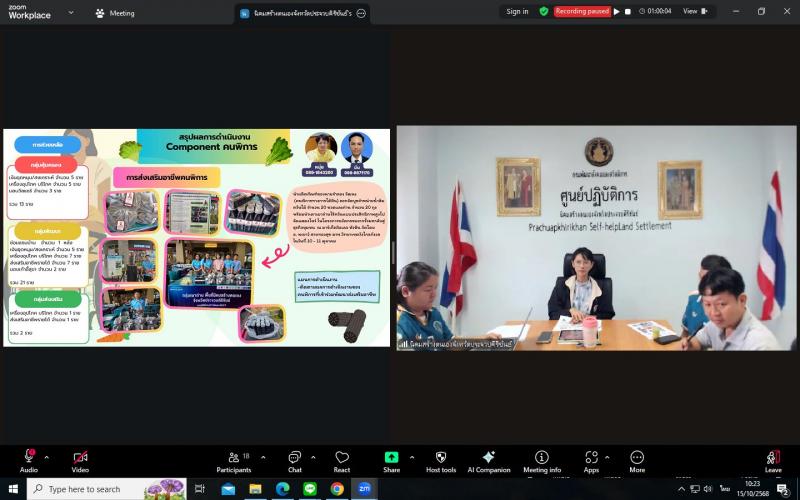Check green encryption shield icon

click(544, 11)
